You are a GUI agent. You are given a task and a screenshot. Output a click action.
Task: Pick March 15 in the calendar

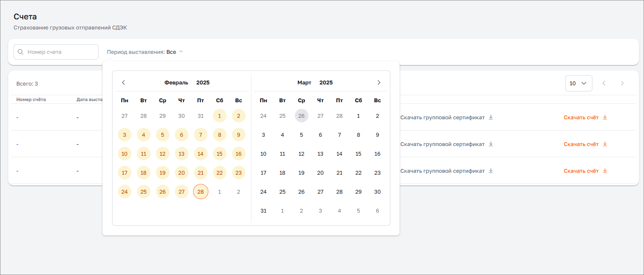pyautogui.click(x=358, y=154)
